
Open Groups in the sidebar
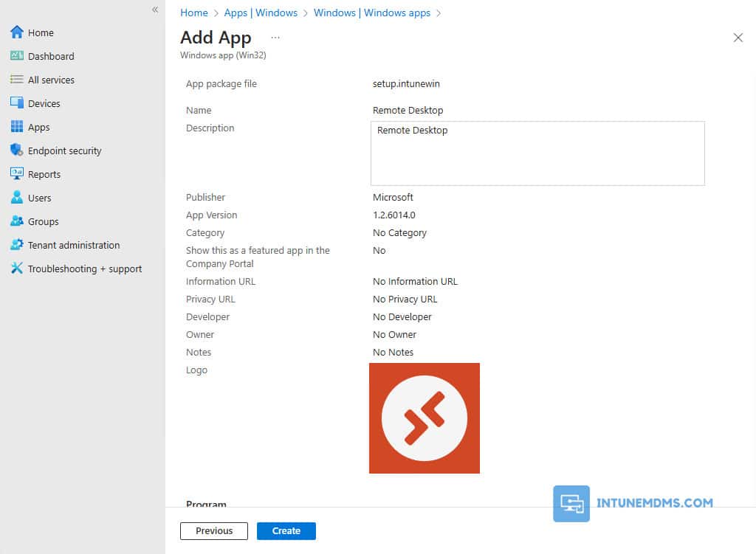44,221
